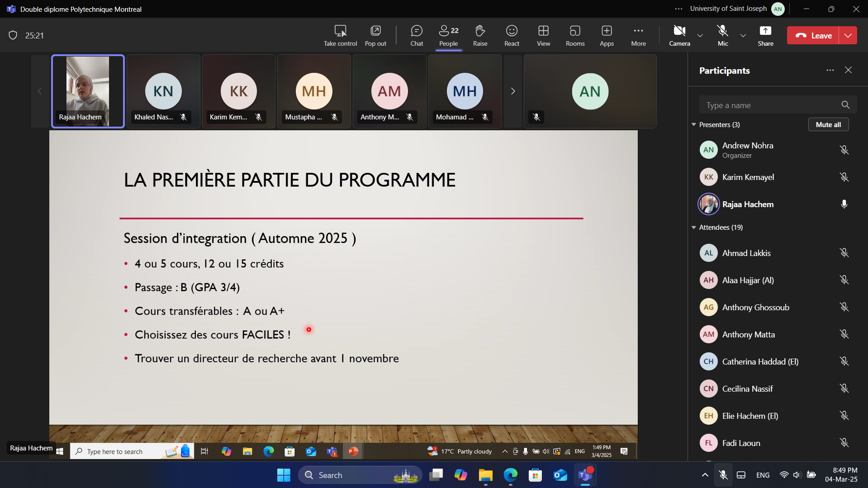Click Take control of shared screen
The width and height of the screenshot is (868, 488).
pos(340,35)
